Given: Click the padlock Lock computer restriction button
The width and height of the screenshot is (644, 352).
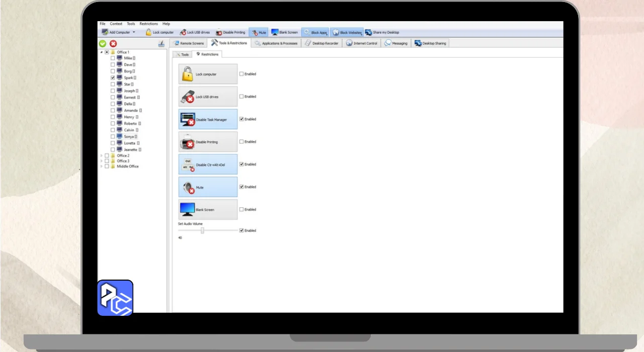Looking at the screenshot, I should click(208, 74).
